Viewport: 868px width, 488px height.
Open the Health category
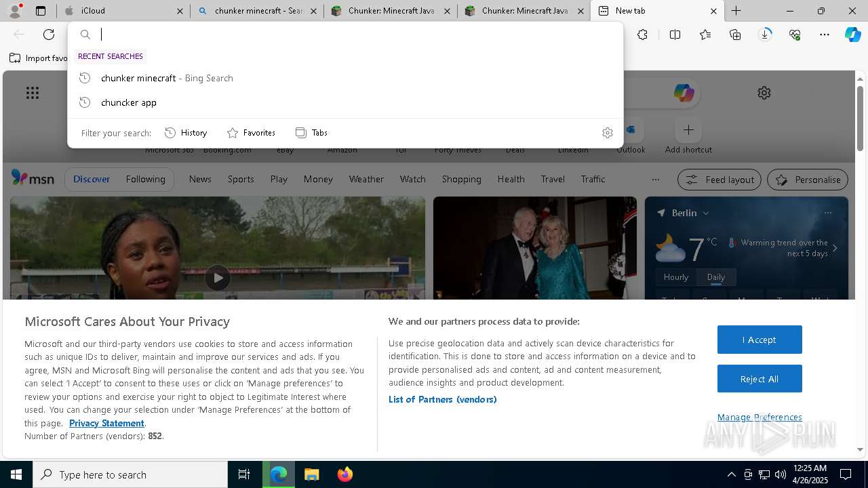tap(511, 179)
